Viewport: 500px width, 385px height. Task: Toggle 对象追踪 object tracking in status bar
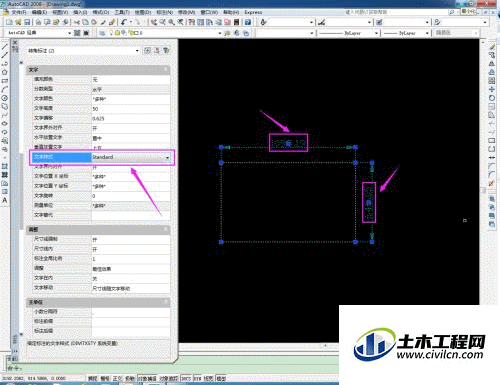[x=169, y=379]
